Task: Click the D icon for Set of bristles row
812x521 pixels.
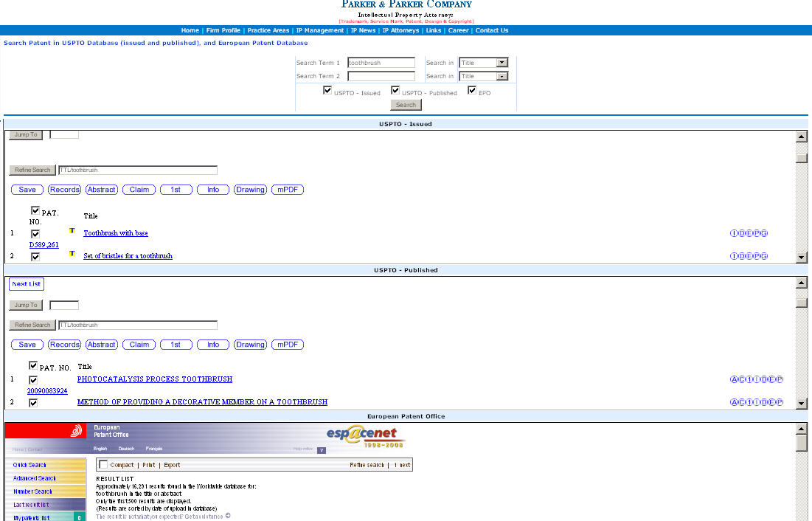Action: pos(741,256)
